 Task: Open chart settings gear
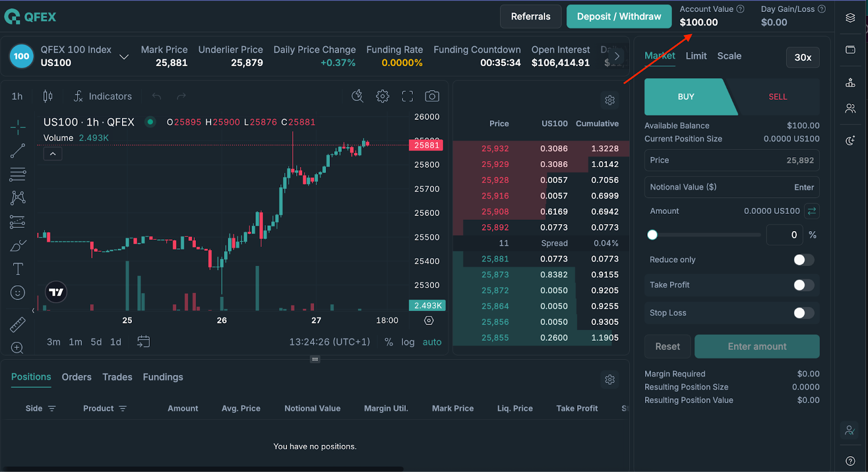tap(382, 96)
